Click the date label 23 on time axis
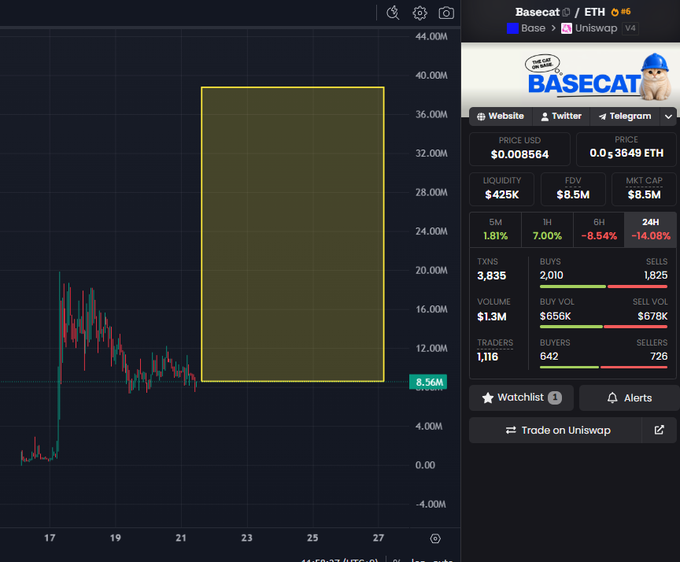The width and height of the screenshot is (680, 562). click(x=246, y=538)
